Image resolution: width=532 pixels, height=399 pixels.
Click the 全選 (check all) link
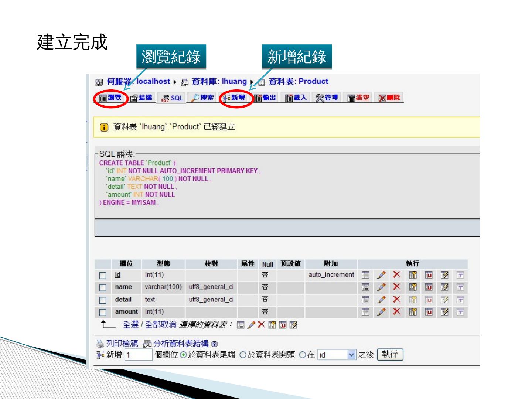pos(131,325)
